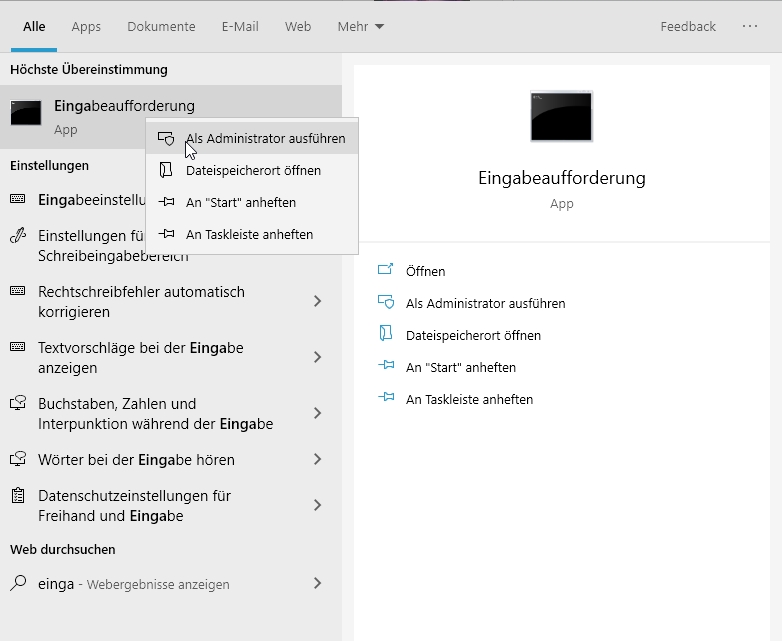Click shield icon in context menu
The width and height of the screenshot is (782, 641).
pos(166,138)
